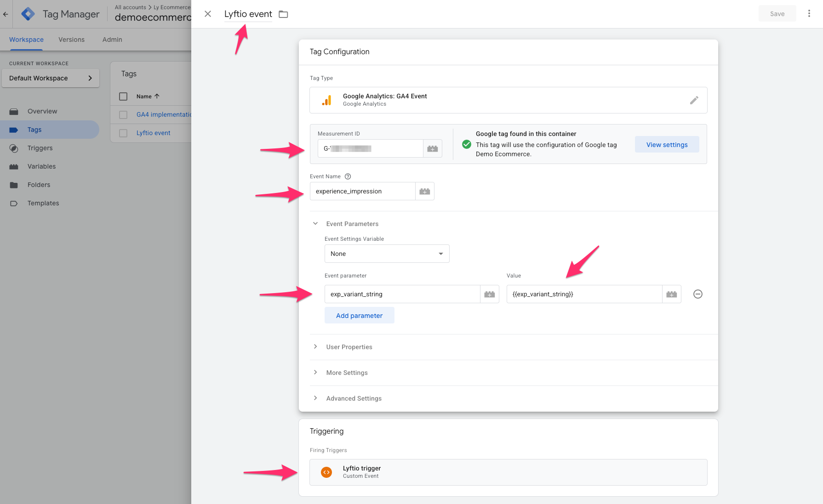The image size is (823, 504).
Task: Click the pencil icon to edit tag type
Action: coord(694,100)
